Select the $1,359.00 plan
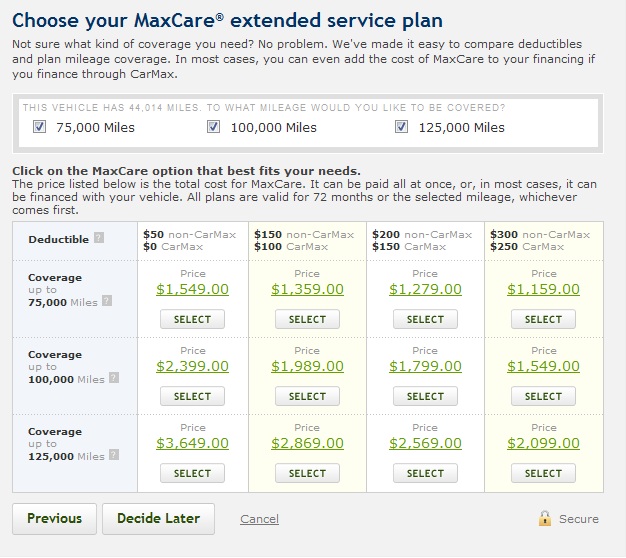The image size is (626, 558). (x=307, y=319)
